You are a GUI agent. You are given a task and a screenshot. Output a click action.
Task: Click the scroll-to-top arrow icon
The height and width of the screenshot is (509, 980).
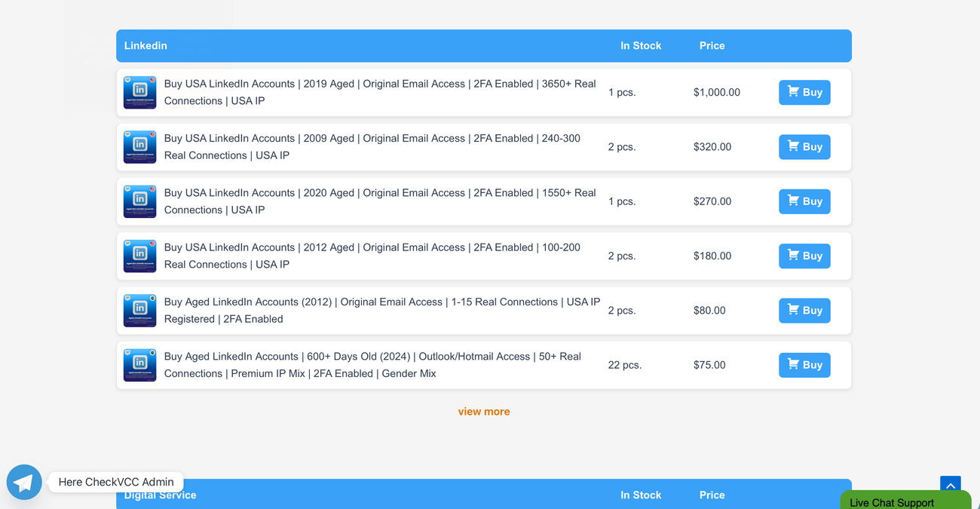tap(951, 486)
